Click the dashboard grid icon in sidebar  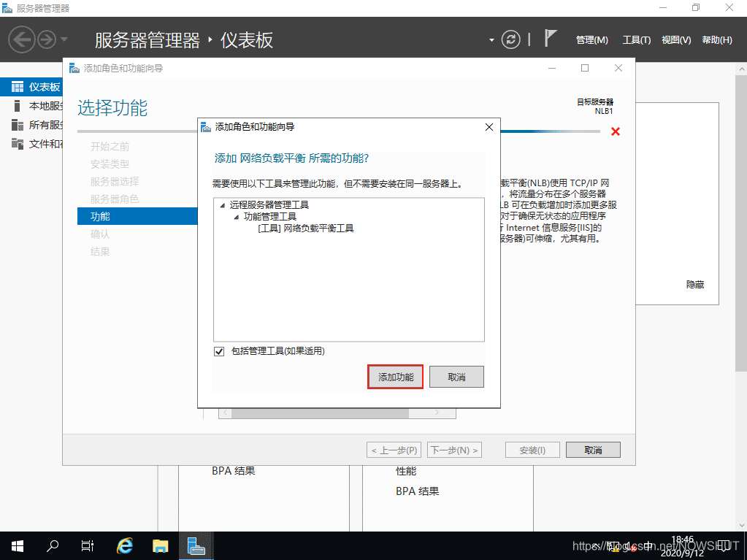pos(18,87)
